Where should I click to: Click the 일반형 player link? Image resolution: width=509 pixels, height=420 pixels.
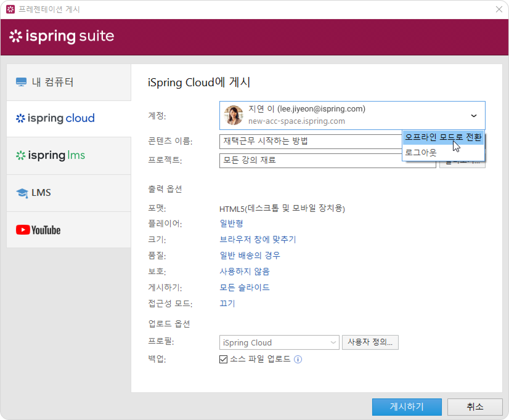pyautogui.click(x=231, y=224)
